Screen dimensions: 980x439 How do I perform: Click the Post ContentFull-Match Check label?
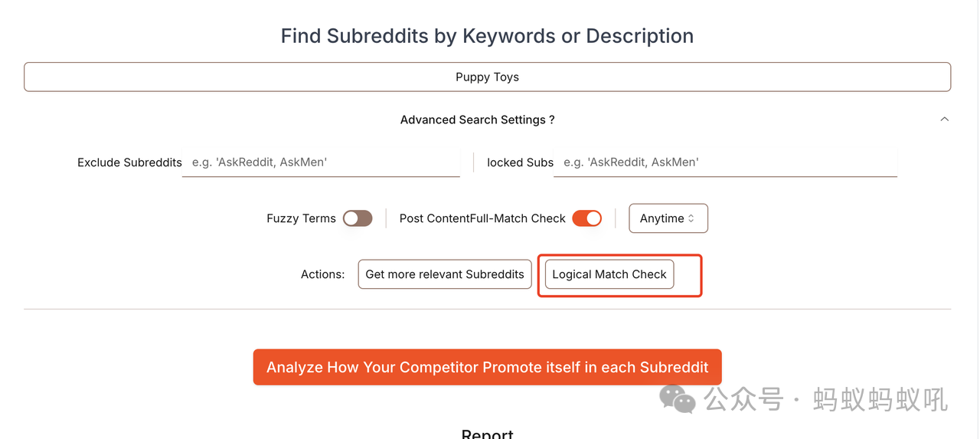pyautogui.click(x=482, y=218)
